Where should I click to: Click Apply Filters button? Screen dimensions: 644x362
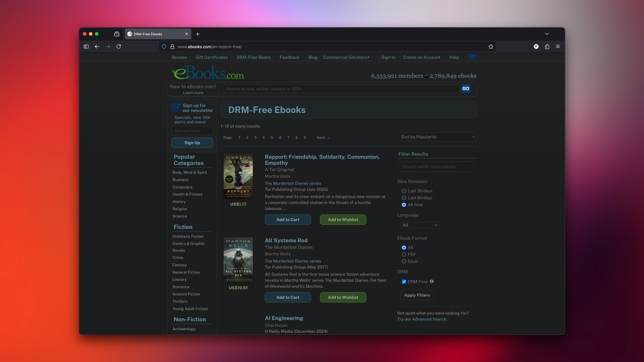tap(417, 295)
